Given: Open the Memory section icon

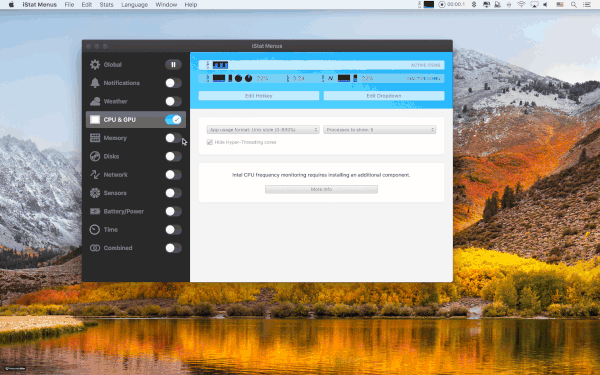Looking at the screenshot, I should (x=95, y=138).
